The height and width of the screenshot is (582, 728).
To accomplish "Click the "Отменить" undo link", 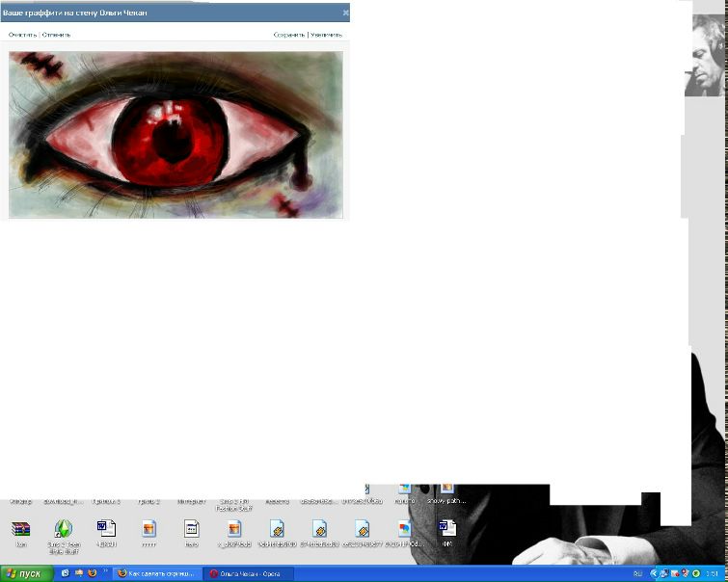I will pyautogui.click(x=56, y=35).
